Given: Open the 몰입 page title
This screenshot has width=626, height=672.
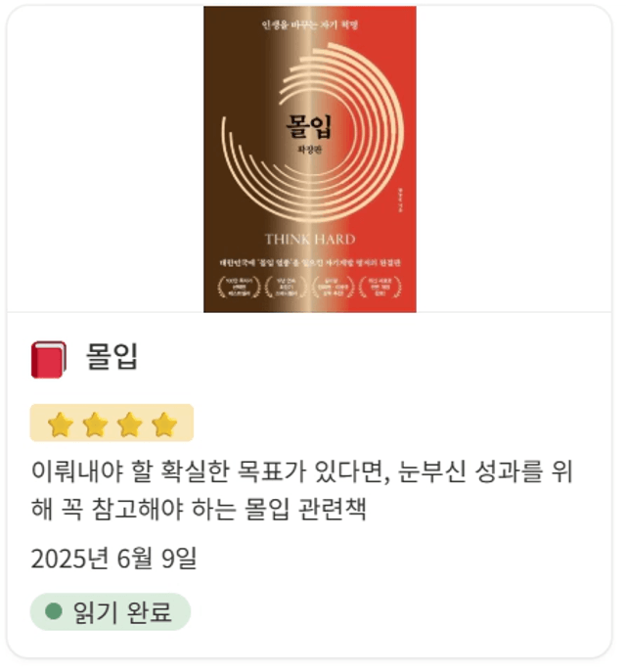Looking at the screenshot, I should pos(112,356).
